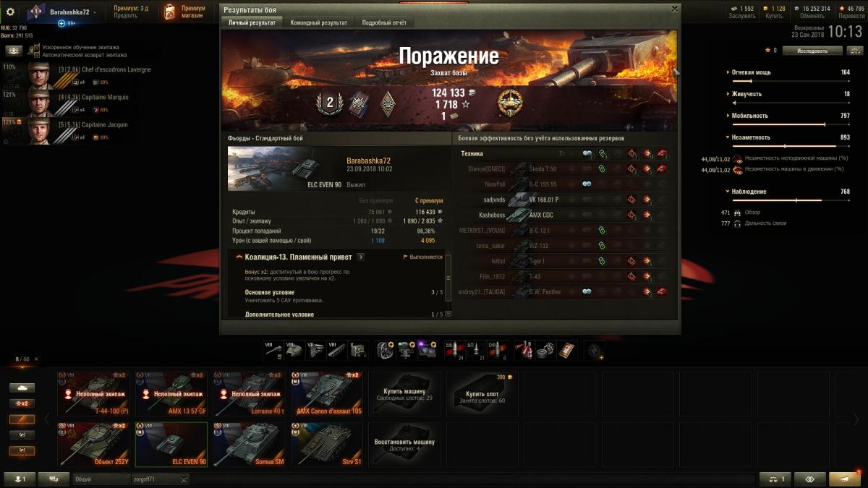Select the Strv S1 tank
Image resolution: width=868 pixels, height=488 pixels.
tap(328, 445)
